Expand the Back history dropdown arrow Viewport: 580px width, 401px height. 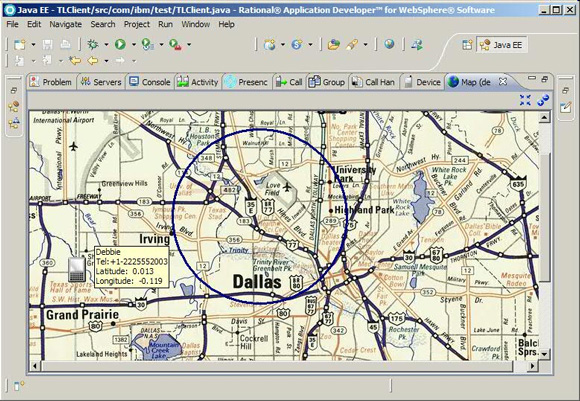pos(106,61)
